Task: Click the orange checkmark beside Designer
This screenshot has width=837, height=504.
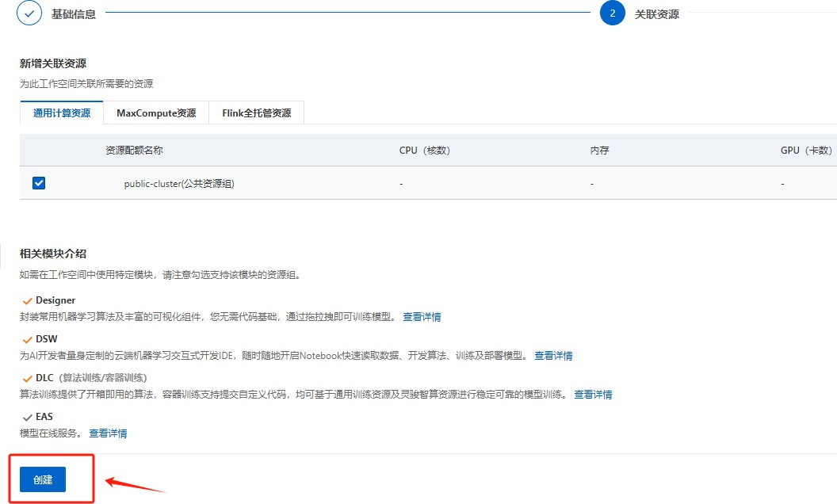Action: click(28, 301)
